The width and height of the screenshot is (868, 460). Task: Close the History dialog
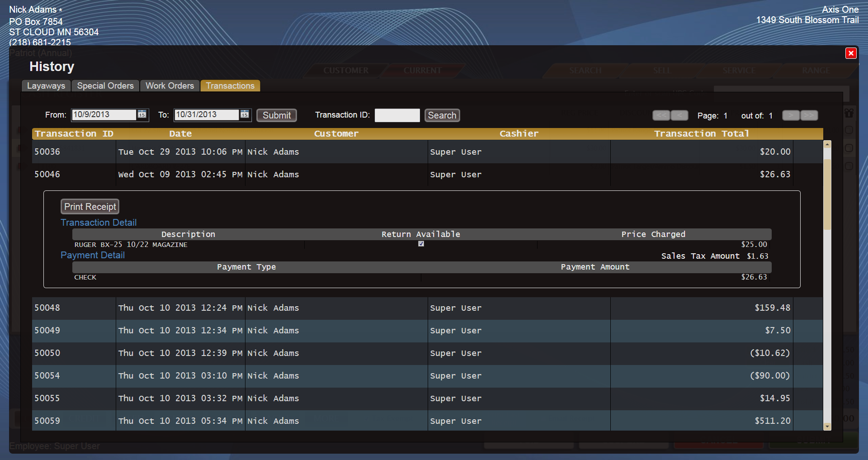(851, 53)
